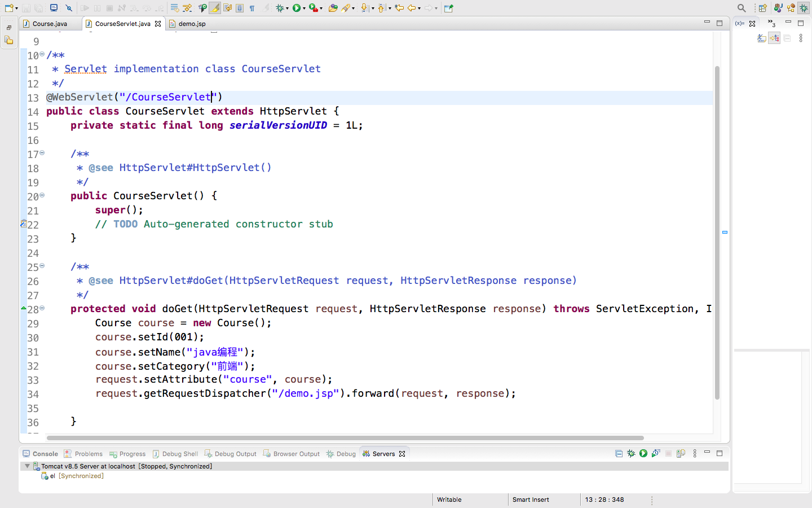The height and width of the screenshot is (508, 812).
Task: Click the New file wizard icon
Action: click(8, 8)
